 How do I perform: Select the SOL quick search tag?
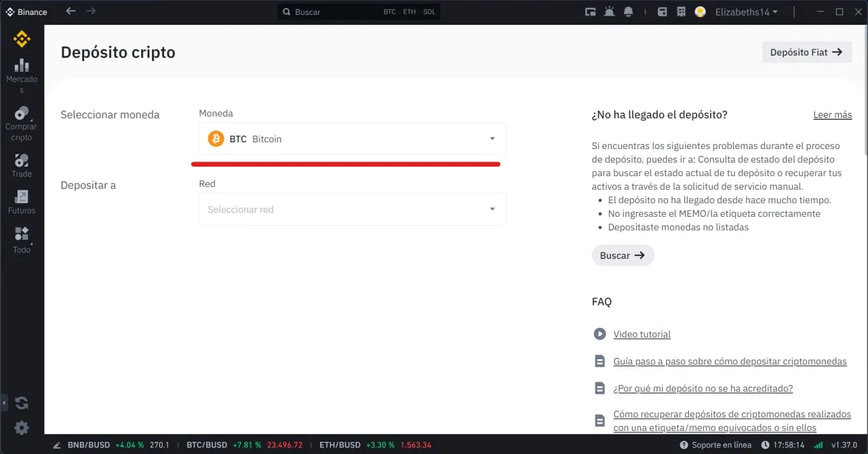tap(429, 12)
